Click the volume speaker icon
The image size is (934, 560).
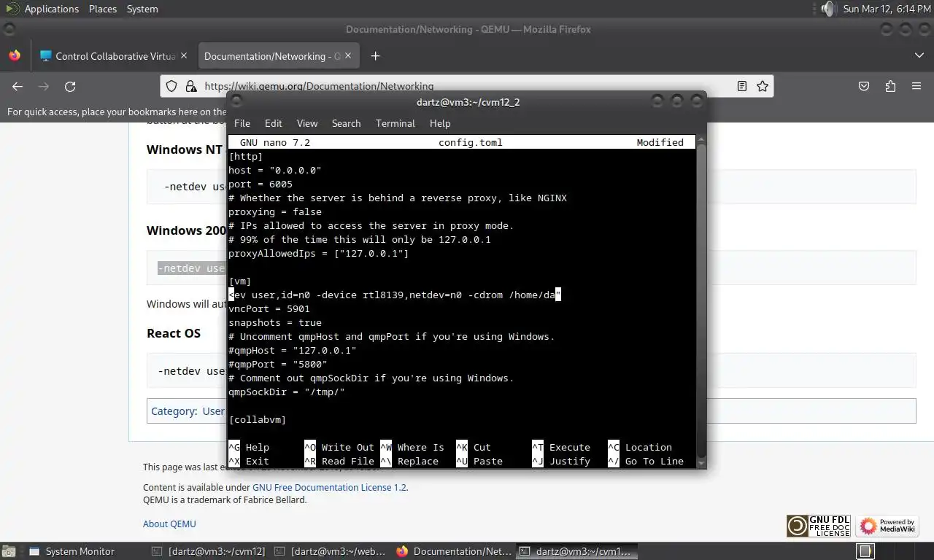coord(827,9)
